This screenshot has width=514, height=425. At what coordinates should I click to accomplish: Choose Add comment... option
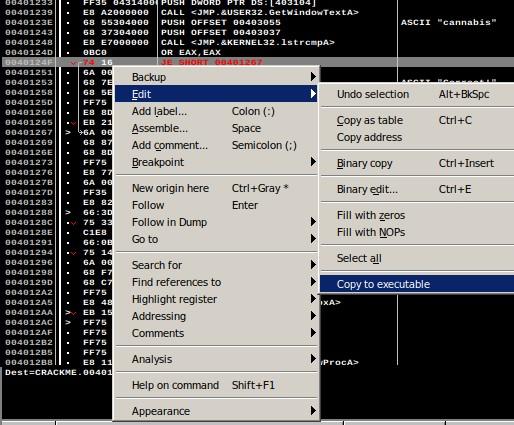click(216, 145)
